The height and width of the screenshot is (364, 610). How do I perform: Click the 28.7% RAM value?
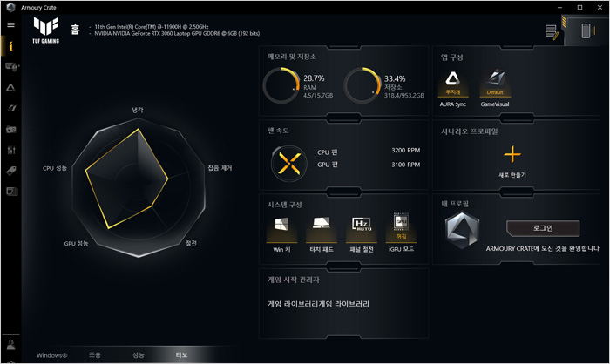(x=314, y=78)
